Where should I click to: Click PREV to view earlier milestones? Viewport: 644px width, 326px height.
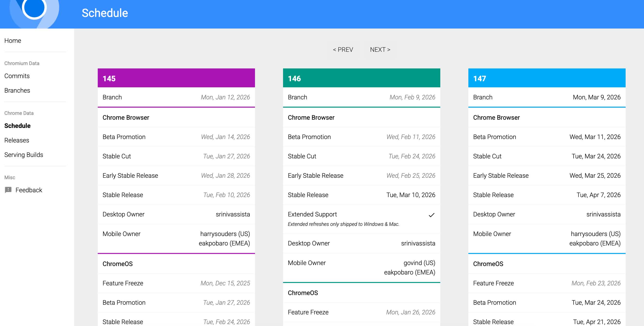(343, 50)
